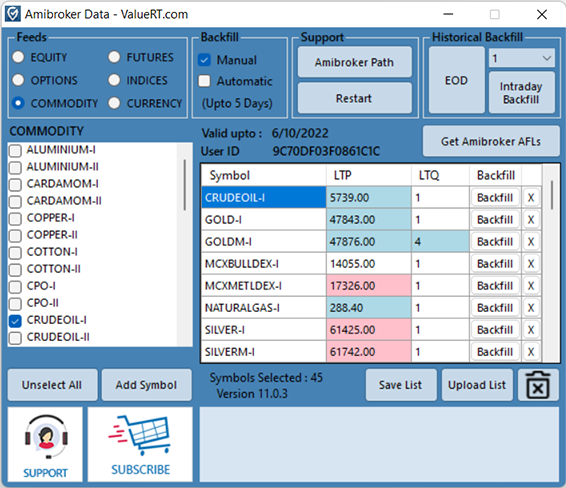566x488 pixels.
Task: Check the COTTON-II checkbox
Action: (15, 269)
